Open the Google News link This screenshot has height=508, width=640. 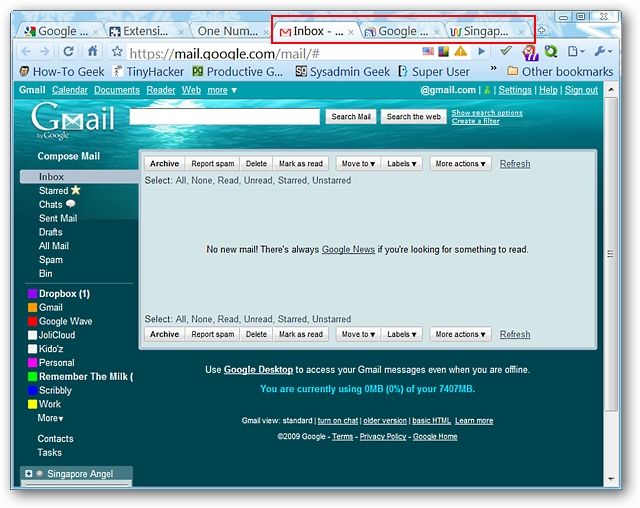[348, 249]
